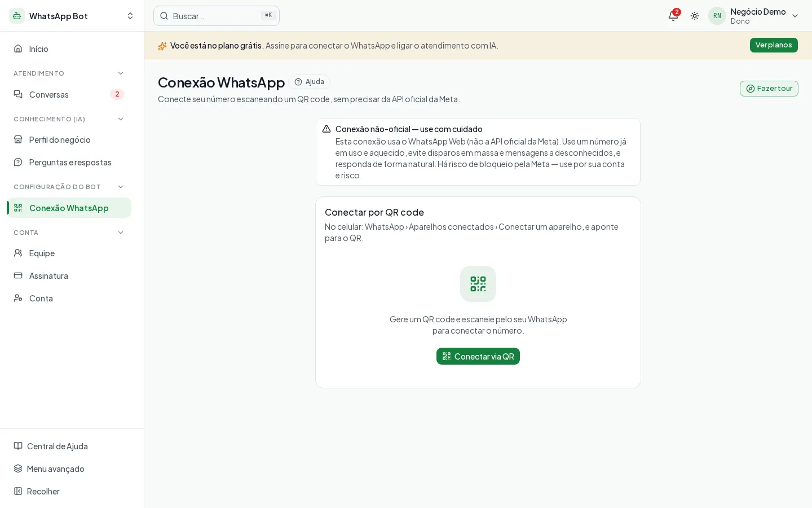The image size is (812, 508).
Task: Click the chat bubbles icon beside Conversas
Action: (x=18, y=94)
